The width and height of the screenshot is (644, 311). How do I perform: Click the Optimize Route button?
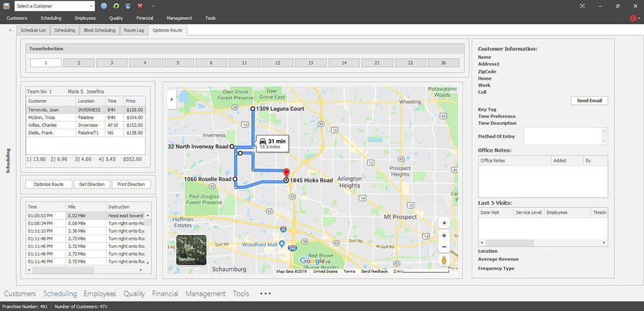48,184
